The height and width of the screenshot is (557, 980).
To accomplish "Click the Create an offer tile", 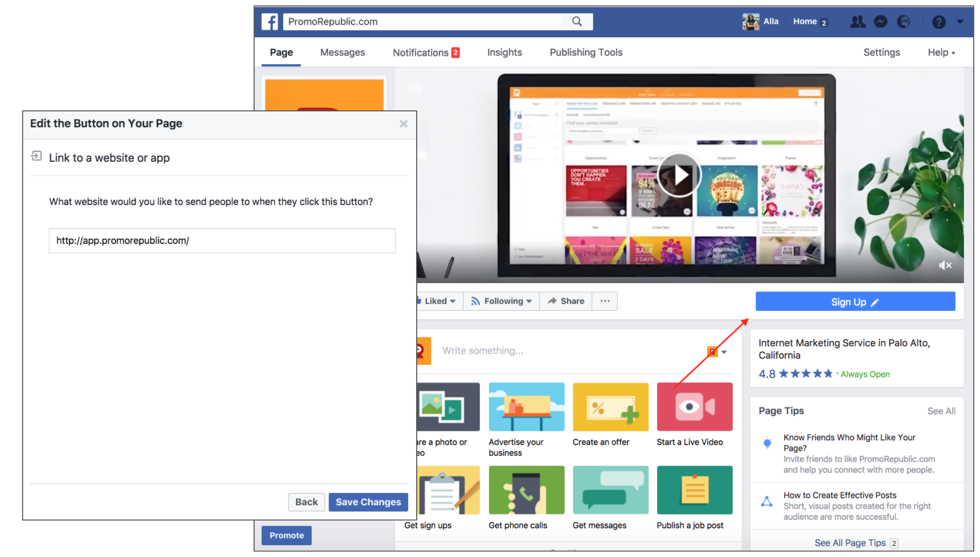I will point(611,415).
